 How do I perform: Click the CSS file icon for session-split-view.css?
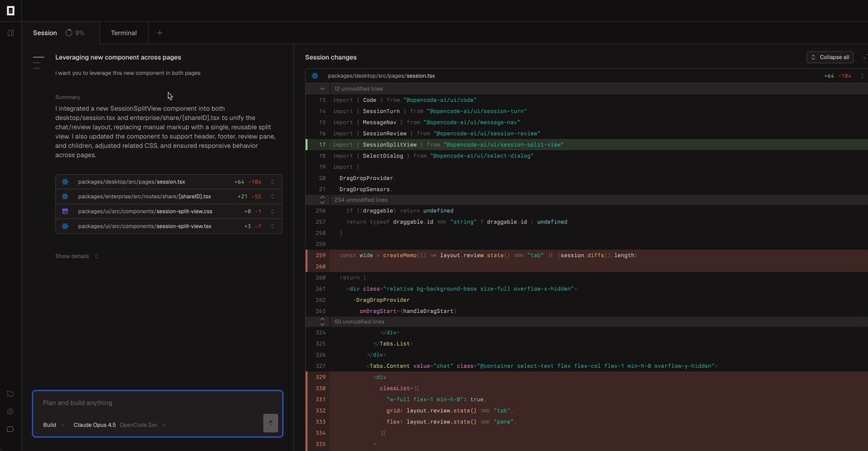65,212
